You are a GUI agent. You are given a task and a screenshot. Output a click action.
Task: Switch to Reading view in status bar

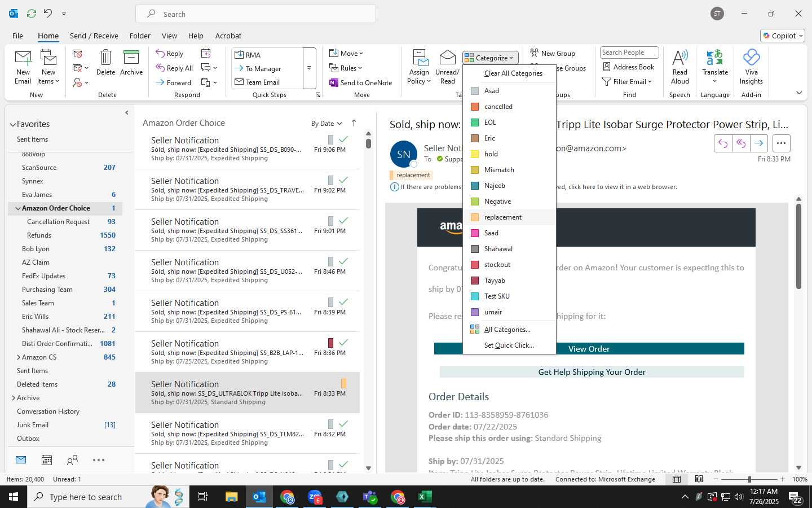[699, 479]
